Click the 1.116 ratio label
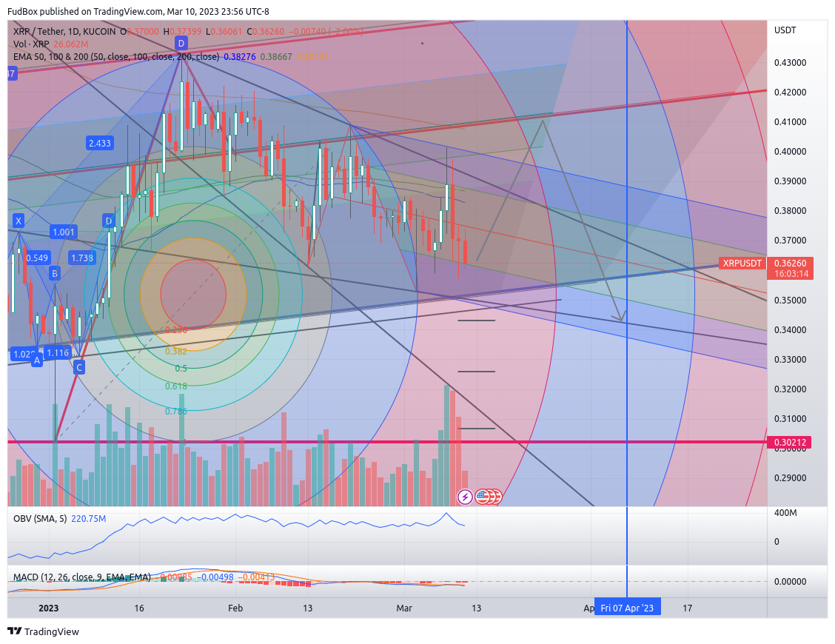Image resolution: width=835 pixels, height=644 pixels. point(58,352)
